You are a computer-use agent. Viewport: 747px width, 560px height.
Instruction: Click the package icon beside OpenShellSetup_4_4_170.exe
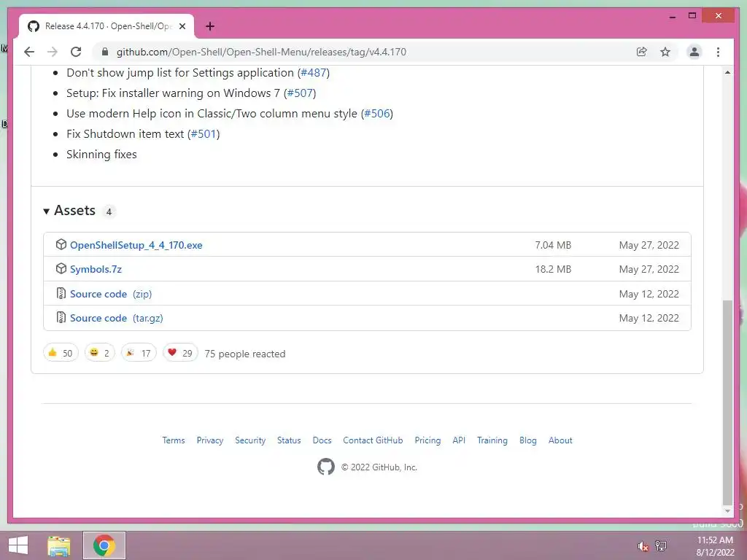point(61,244)
